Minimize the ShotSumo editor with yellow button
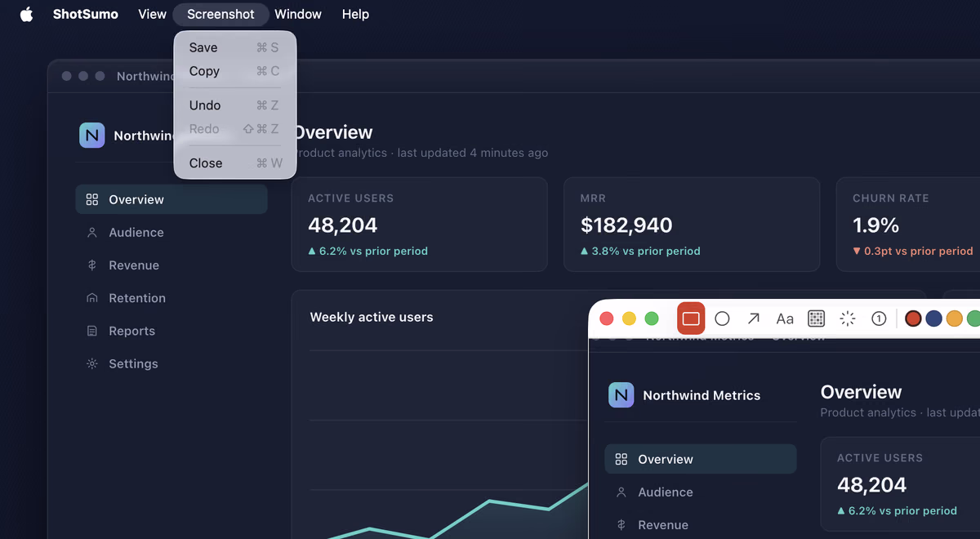This screenshot has width=980, height=539. click(629, 318)
